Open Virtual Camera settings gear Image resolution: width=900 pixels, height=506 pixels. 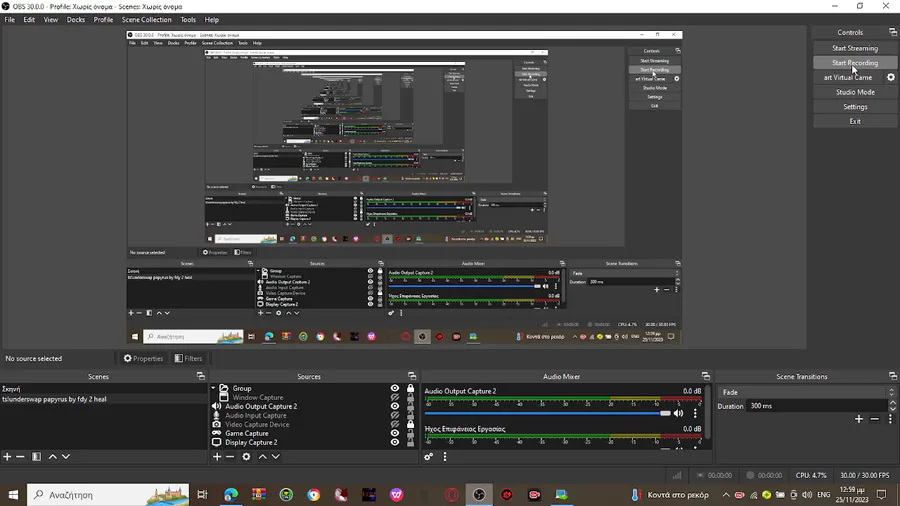pos(891,77)
